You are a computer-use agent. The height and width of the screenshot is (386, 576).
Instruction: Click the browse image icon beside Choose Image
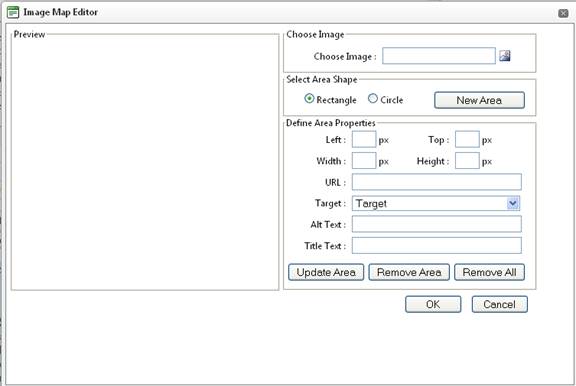(505, 56)
